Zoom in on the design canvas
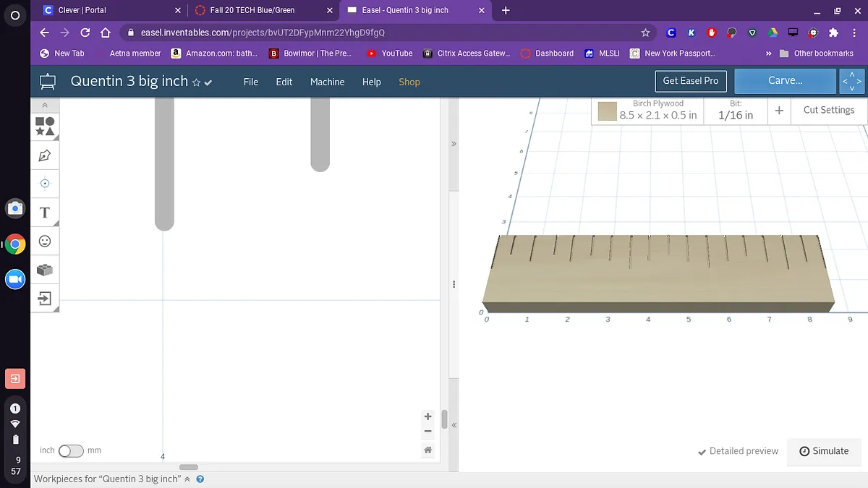This screenshot has height=488, width=868. tap(428, 416)
